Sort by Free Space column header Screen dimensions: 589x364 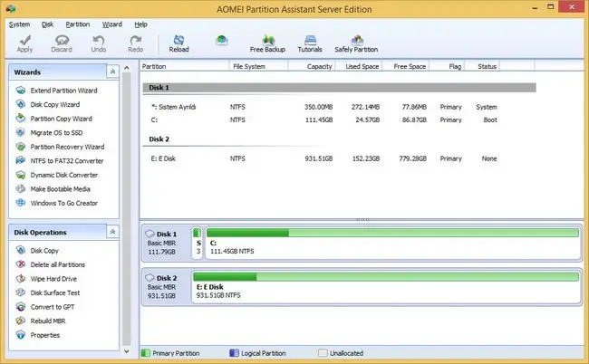point(406,66)
